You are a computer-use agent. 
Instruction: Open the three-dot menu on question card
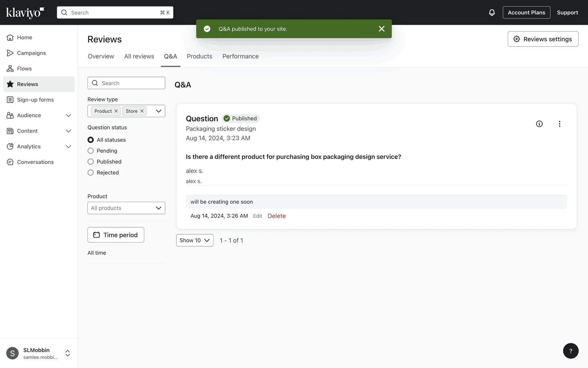(x=559, y=124)
